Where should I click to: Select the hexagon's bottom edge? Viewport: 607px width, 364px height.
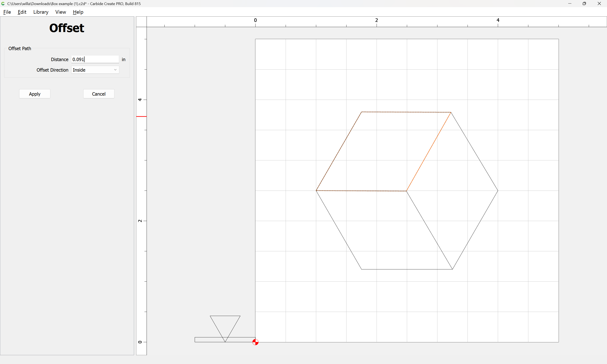click(x=407, y=269)
